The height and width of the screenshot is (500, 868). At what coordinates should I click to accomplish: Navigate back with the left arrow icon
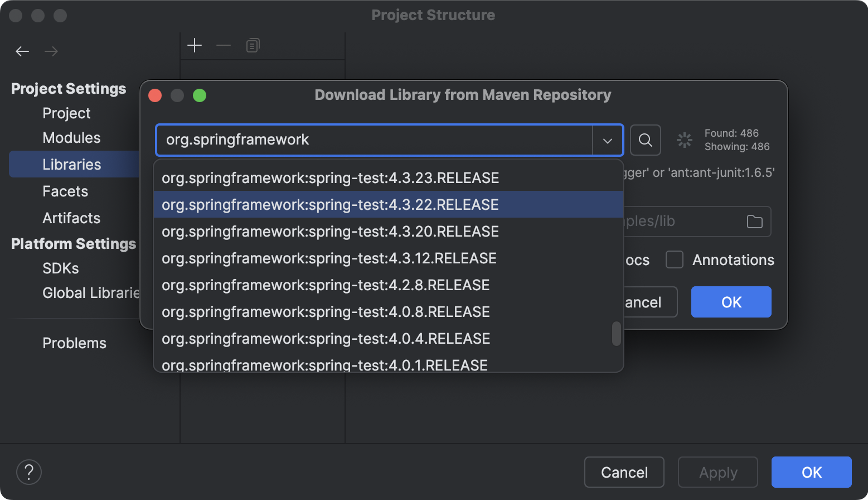tap(22, 51)
